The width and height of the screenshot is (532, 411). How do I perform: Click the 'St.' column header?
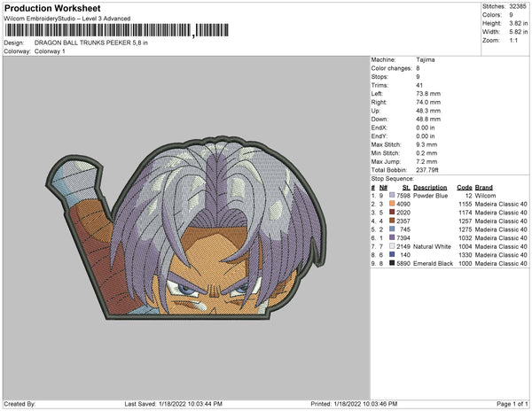[406, 188]
